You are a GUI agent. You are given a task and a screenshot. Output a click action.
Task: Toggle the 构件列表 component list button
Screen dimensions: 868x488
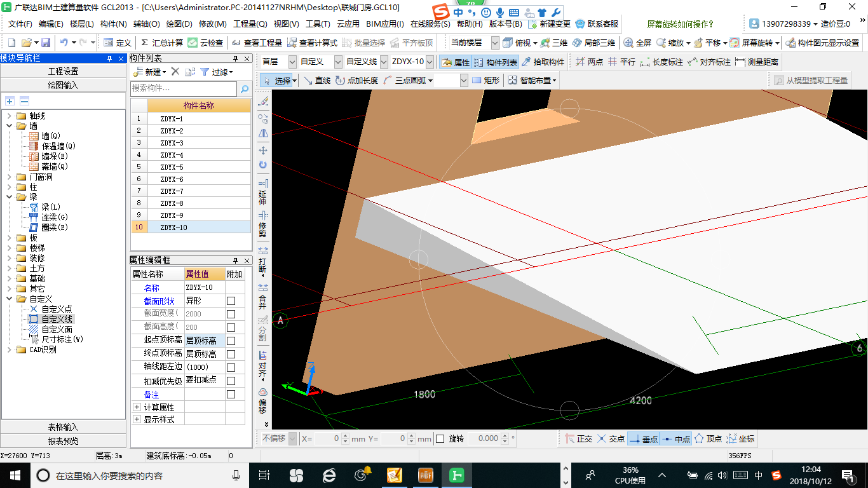[x=496, y=62]
